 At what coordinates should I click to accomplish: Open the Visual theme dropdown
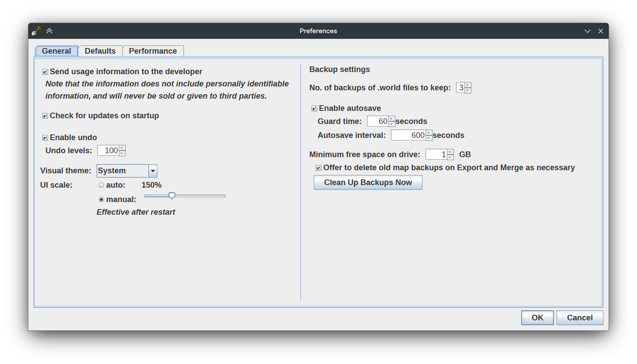(153, 171)
